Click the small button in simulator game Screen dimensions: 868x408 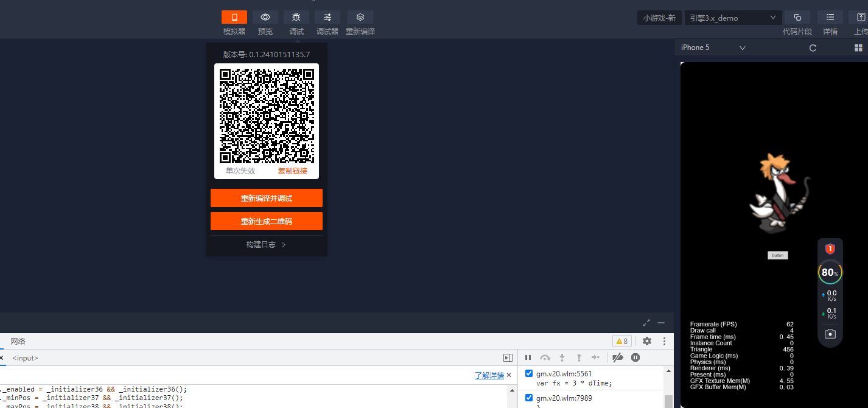(x=778, y=255)
